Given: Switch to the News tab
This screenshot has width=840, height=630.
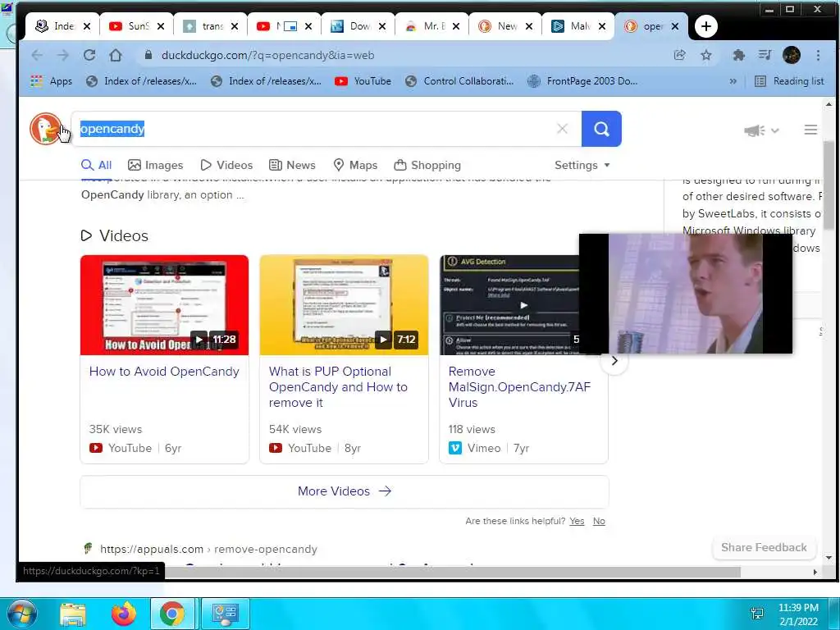Looking at the screenshot, I should (x=292, y=165).
